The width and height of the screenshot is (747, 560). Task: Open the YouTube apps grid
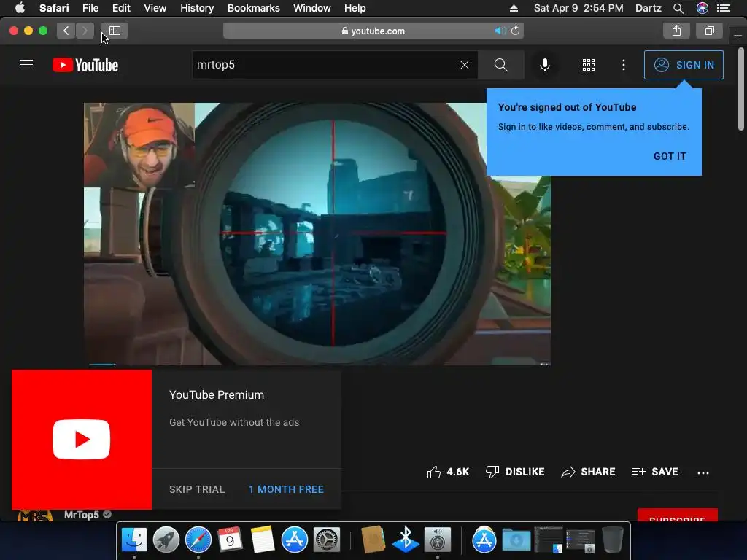[x=589, y=65]
